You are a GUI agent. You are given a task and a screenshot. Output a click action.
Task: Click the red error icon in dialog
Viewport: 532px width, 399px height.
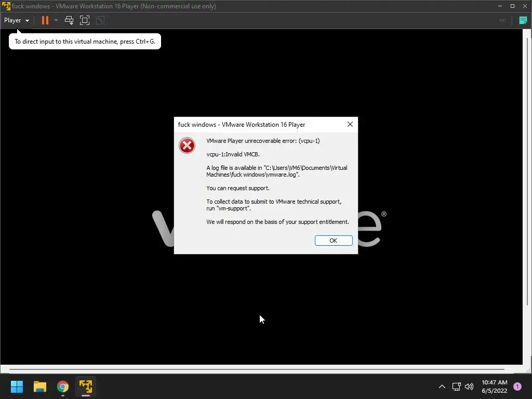[187, 145]
